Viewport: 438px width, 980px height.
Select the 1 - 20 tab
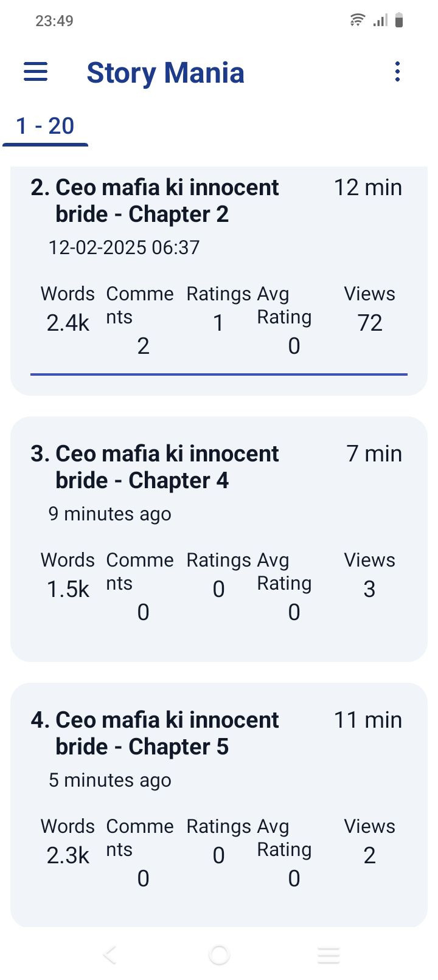coord(45,126)
